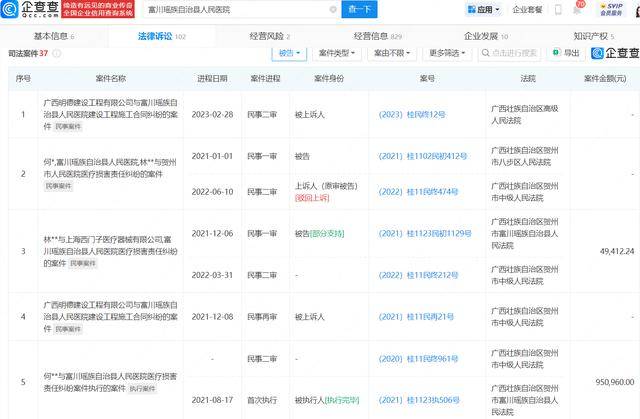Expand the 被告 filter dropdown

click(x=289, y=53)
